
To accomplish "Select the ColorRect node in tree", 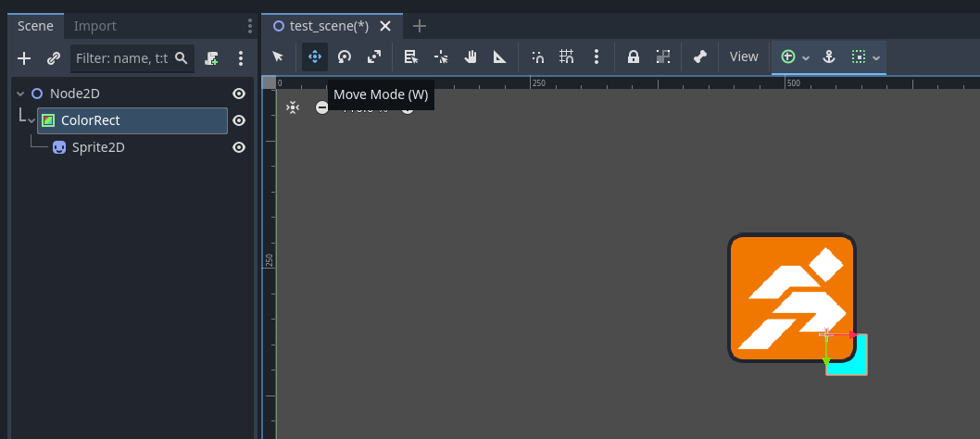I will pyautogui.click(x=132, y=120).
